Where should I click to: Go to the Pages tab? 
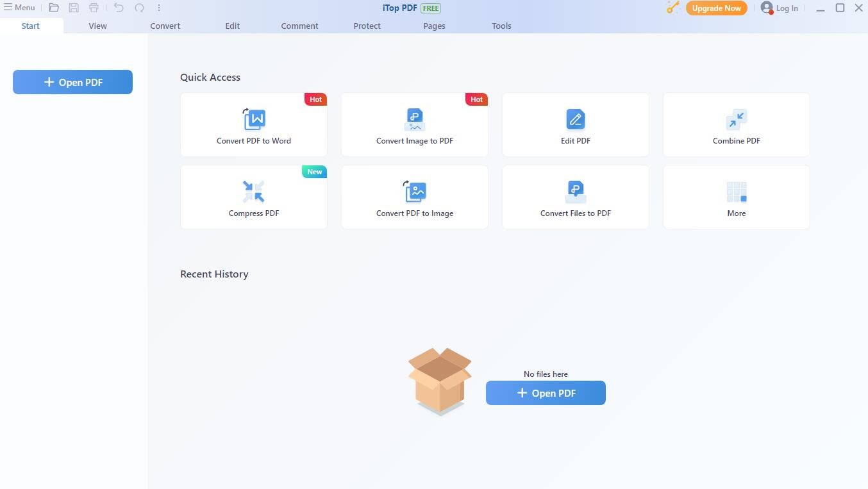pyautogui.click(x=434, y=26)
